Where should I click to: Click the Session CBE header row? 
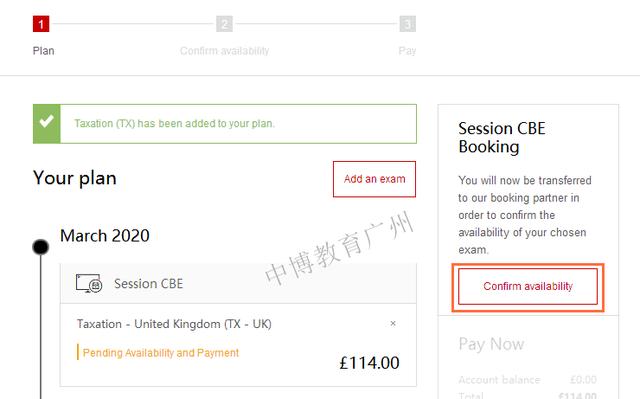coord(238,283)
